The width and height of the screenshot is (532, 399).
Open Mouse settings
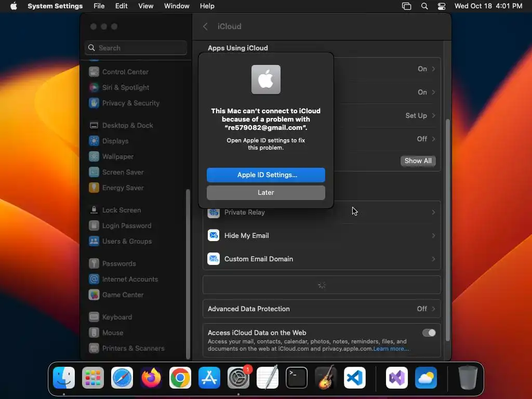point(106,333)
